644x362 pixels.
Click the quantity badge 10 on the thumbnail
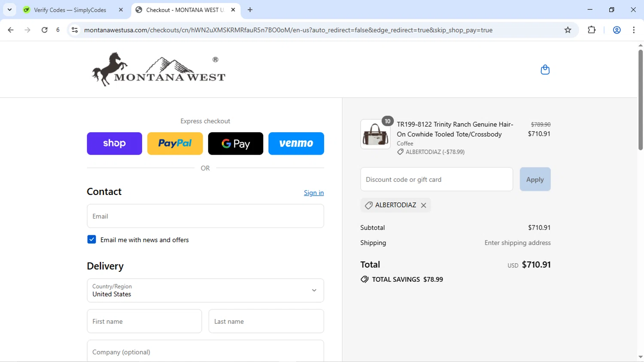coord(387,121)
